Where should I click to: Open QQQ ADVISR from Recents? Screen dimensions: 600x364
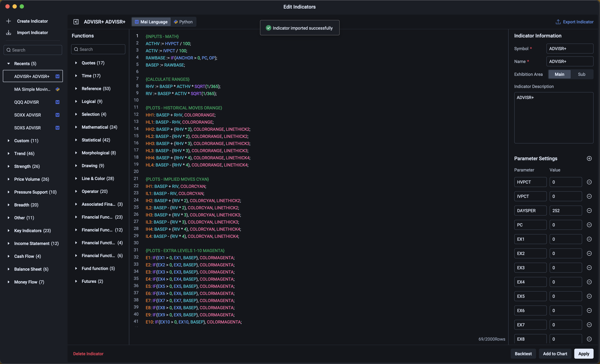coord(33,102)
